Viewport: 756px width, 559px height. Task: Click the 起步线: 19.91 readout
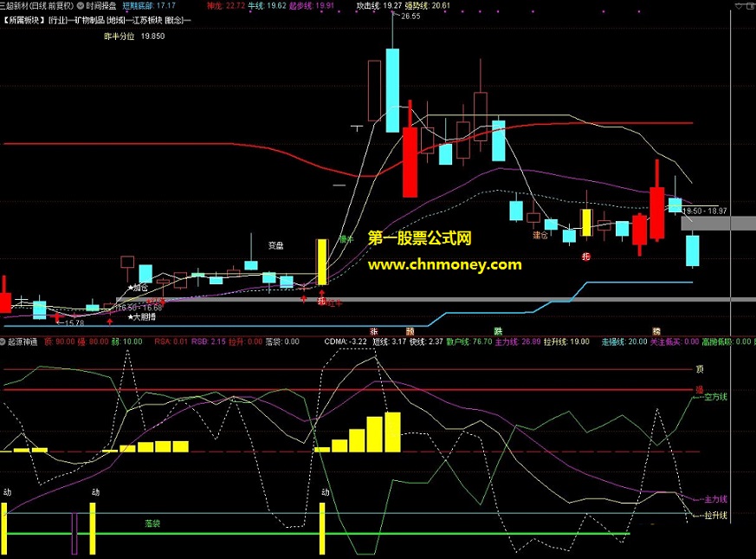pos(312,6)
